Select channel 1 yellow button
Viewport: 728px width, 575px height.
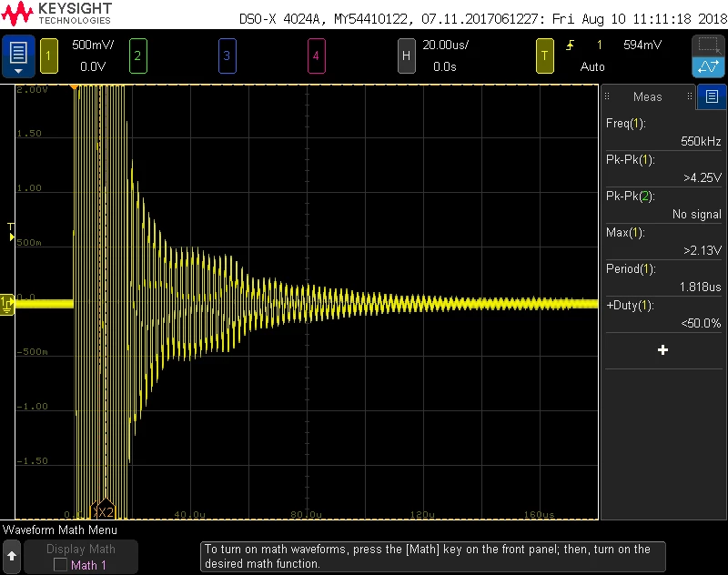(x=49, y=56)
